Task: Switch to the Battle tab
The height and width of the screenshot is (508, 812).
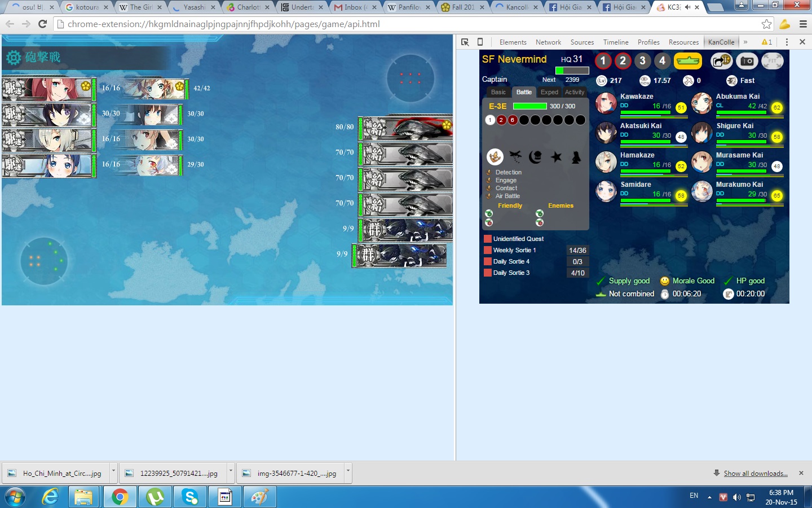Action: click(x=524, y=92)
